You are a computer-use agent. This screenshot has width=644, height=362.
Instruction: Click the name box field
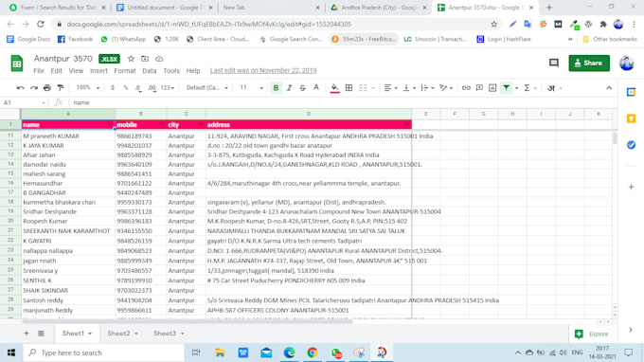tap(24, 102)
